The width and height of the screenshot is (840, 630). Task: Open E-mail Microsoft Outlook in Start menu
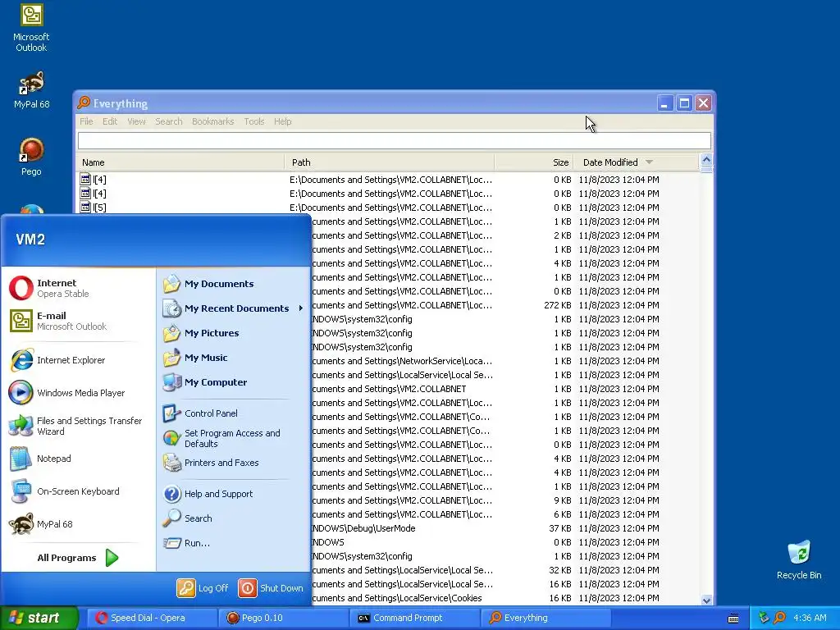(78, 321)
